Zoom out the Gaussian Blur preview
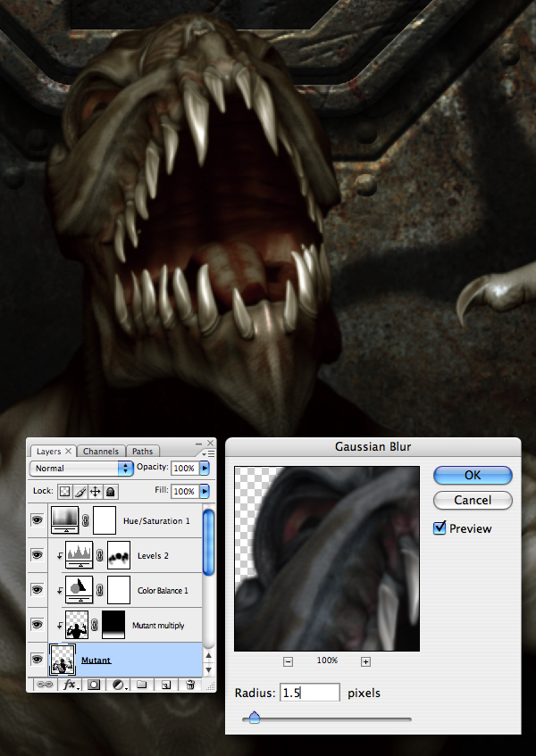This screenshot has height=756, width=536. pyautogui.click(x=288, y=661)
